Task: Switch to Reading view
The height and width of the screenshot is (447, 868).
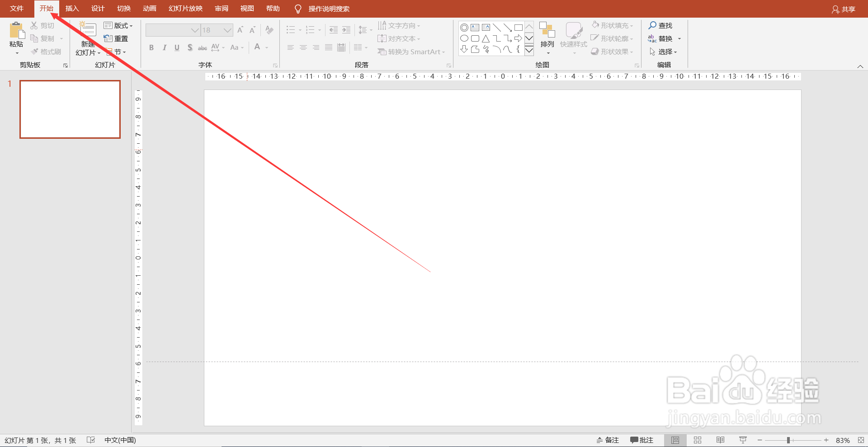Action: pyautogui.click(x=720, y=440)
